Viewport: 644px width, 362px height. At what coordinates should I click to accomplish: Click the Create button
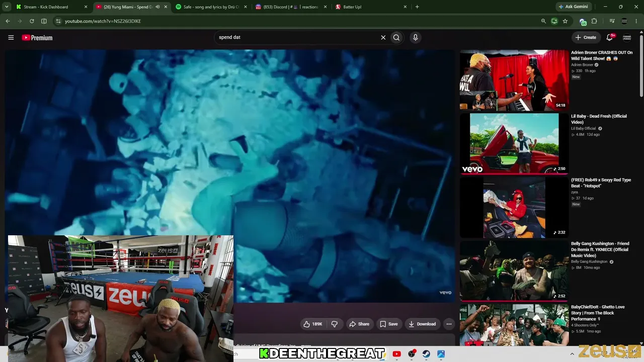(586, 37)
